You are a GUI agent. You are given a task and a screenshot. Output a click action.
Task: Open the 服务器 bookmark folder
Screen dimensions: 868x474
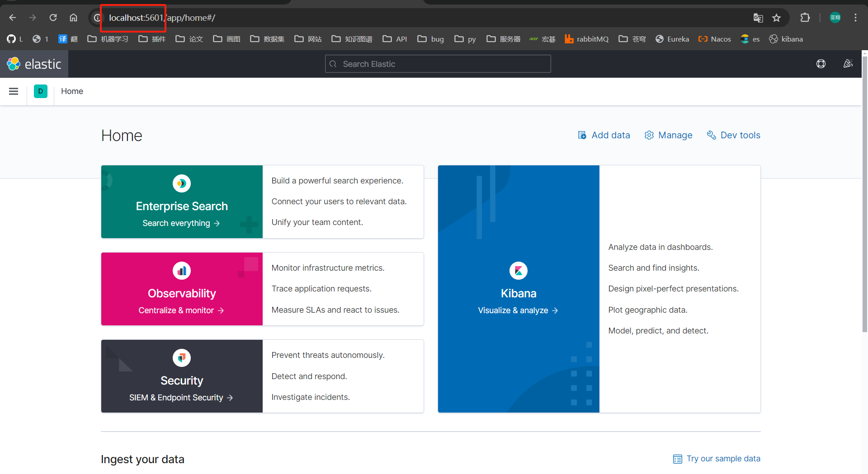(x=503, y=39)
